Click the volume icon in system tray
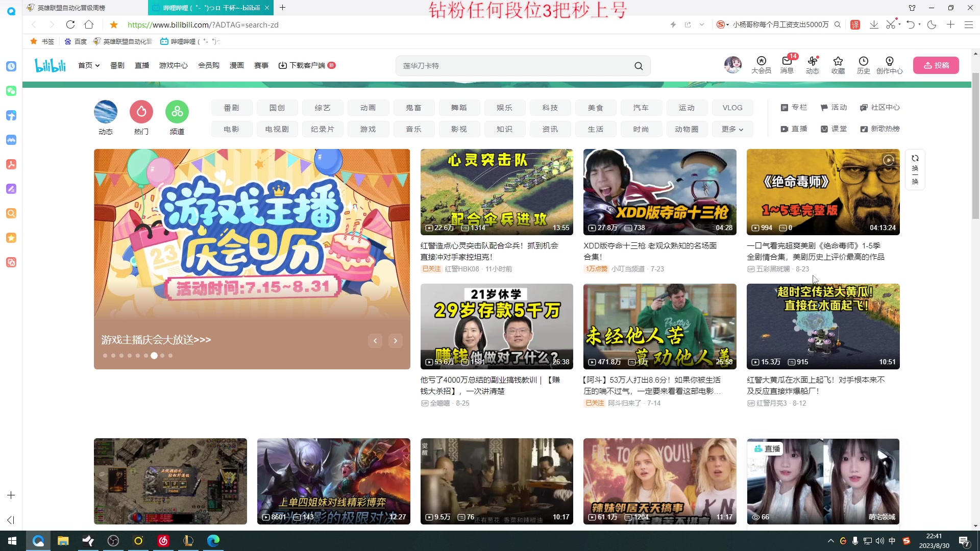980x551 pixels. coord(879,541)
